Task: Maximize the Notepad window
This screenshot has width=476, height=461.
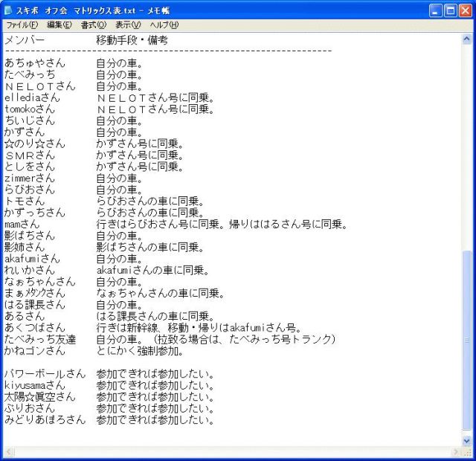Action: pyautogui.click(x=452, y=10)
